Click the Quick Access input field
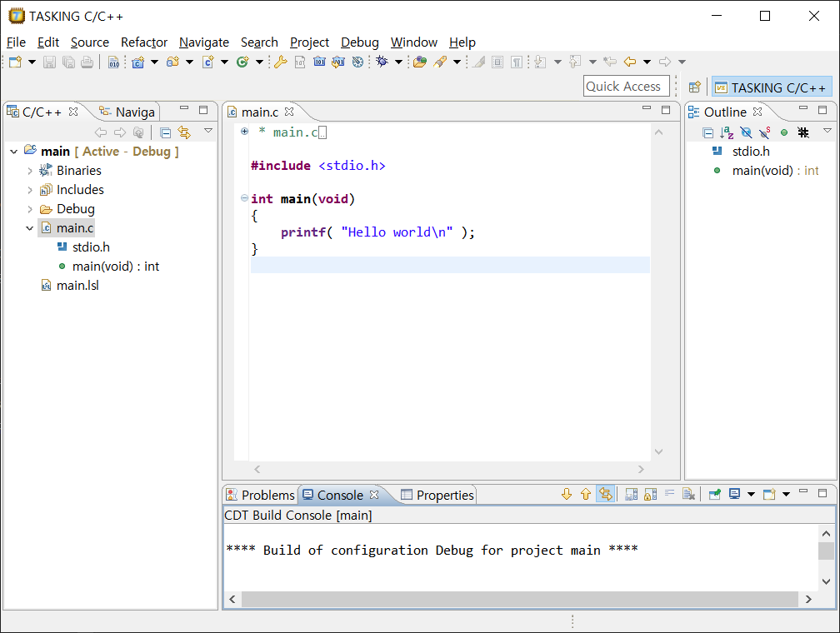The image size is (840, 633). [x=627, y=87]
